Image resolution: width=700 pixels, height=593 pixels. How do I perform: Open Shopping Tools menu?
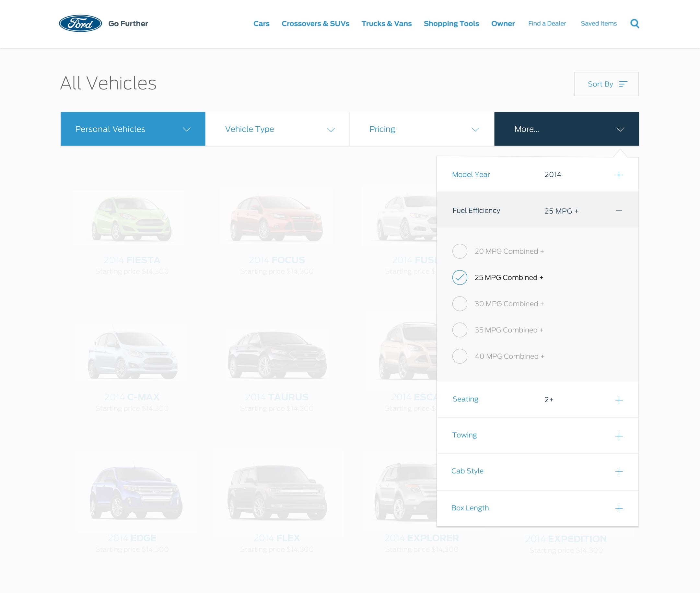click(x=451, y=24)
